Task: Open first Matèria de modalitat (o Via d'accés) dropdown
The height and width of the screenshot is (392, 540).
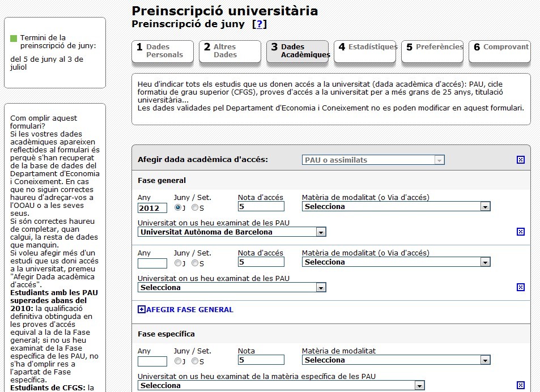Action: pyautogui.click(x=484, y=207)
